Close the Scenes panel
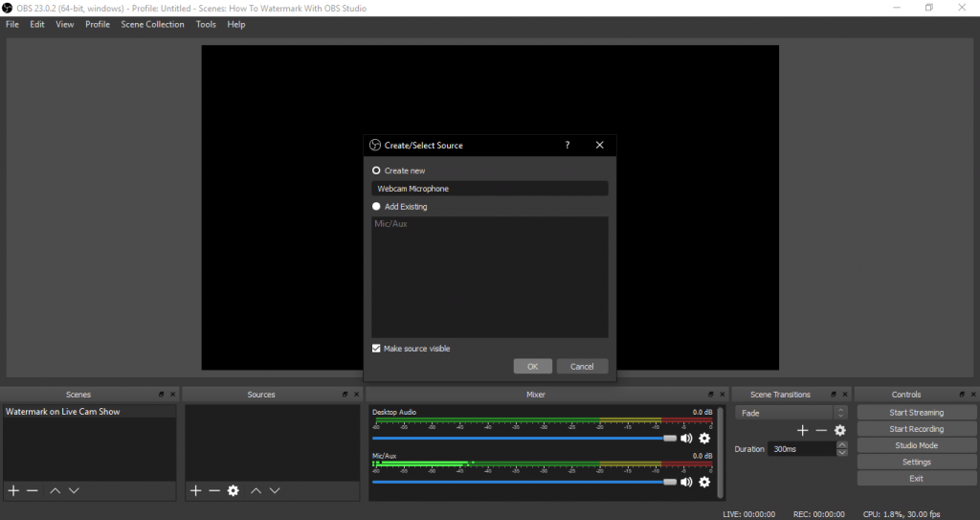Image resolution: width=980 pixels, height=520 pixels. point(173,395)
